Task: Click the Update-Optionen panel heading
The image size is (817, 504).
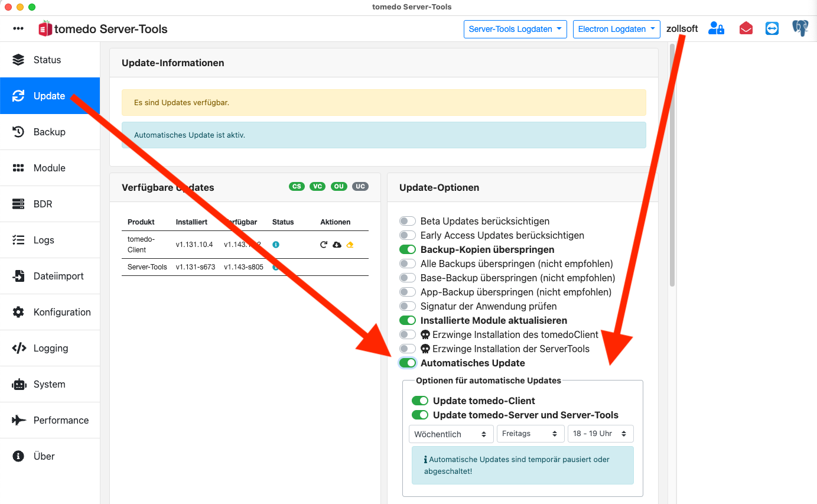Action: pyautogui.click(x=440, y=187)
